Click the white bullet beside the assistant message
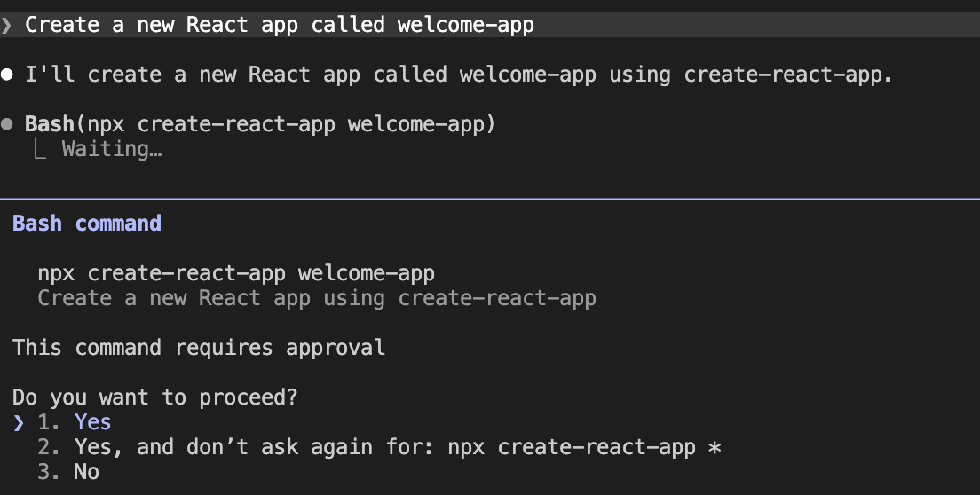 tap(7, 75)
